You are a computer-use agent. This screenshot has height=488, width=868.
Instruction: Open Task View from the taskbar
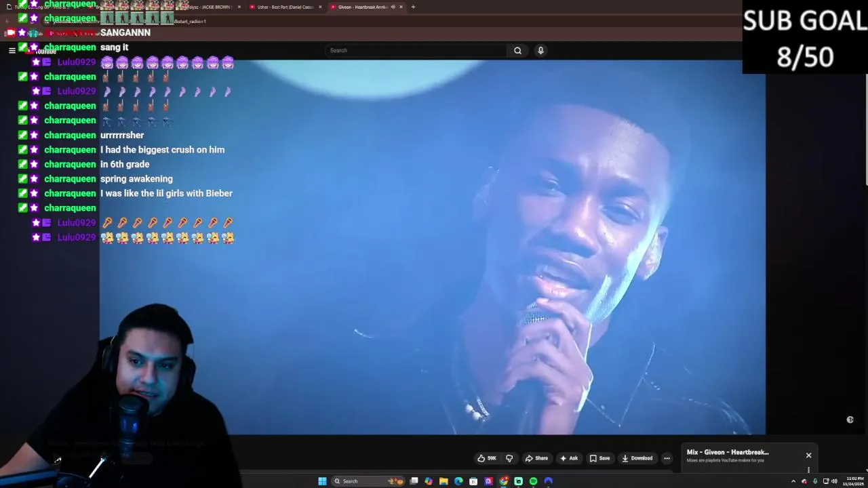414,481
